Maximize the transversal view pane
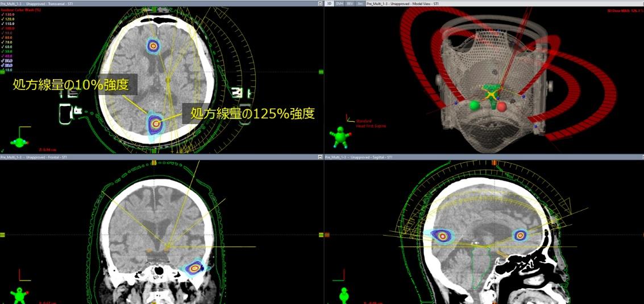The height and width of the screenshot is (304, 644). pyautogui.click(x=320, y=3)
